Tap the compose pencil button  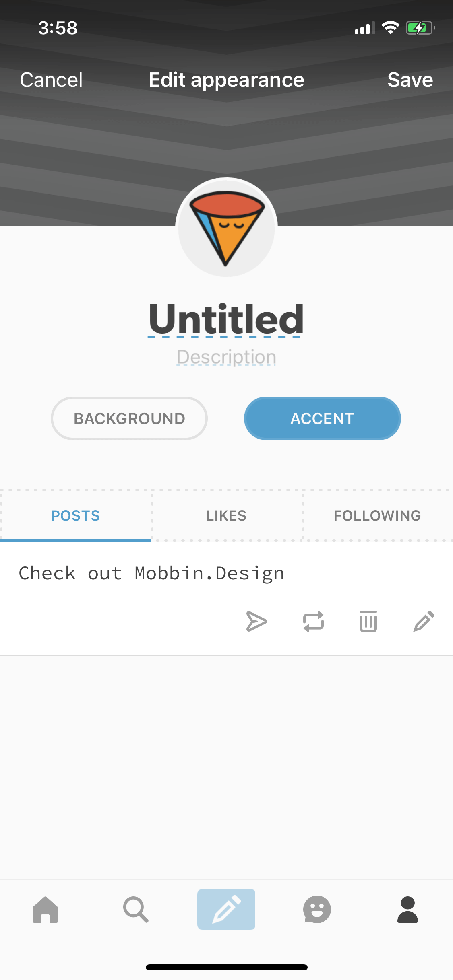(226, 909)
